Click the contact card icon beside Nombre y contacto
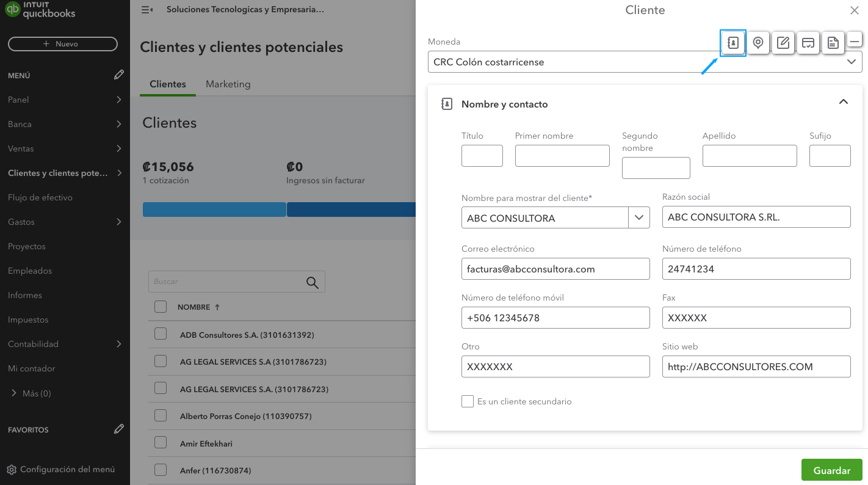 tap(447, 104)
